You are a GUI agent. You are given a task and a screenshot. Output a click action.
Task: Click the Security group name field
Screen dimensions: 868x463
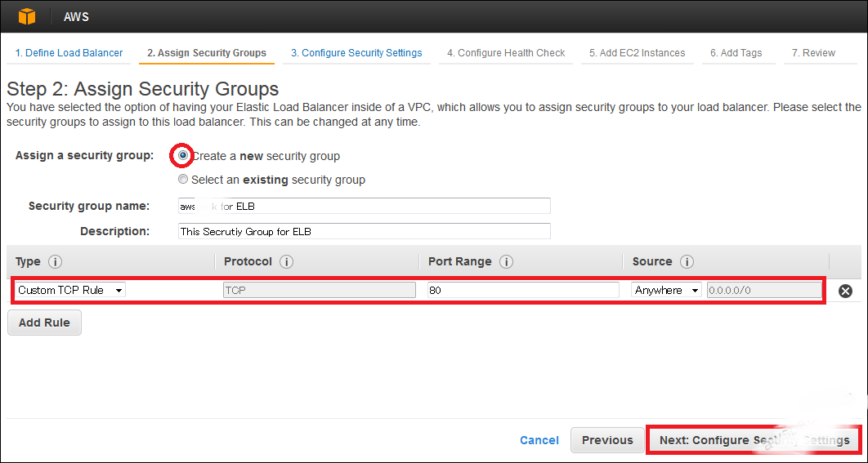click(364, 207)
